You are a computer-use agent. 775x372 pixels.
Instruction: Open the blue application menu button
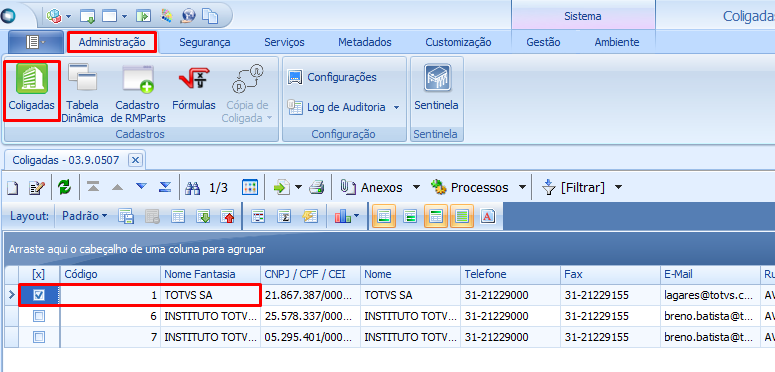(x=36, y=42)
